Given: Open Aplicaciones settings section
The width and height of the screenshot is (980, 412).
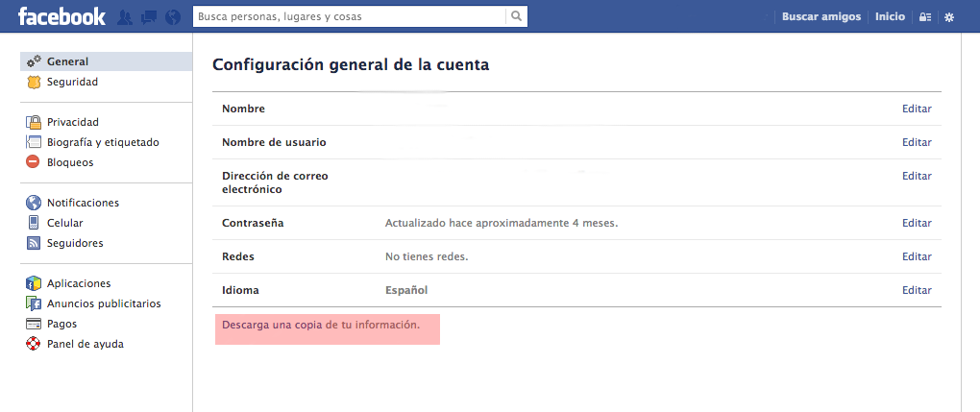Looking at the screenshot, I should pyautogui.click(x=79, y=283).
